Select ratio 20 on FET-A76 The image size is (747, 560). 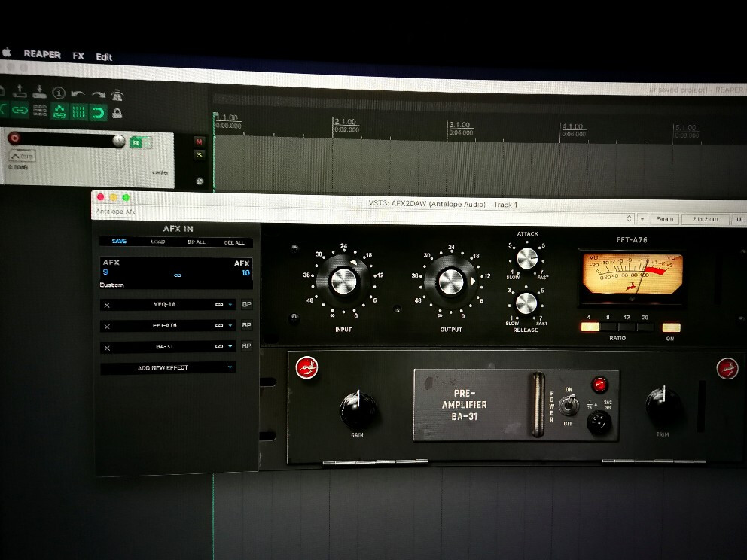[645, 327]
